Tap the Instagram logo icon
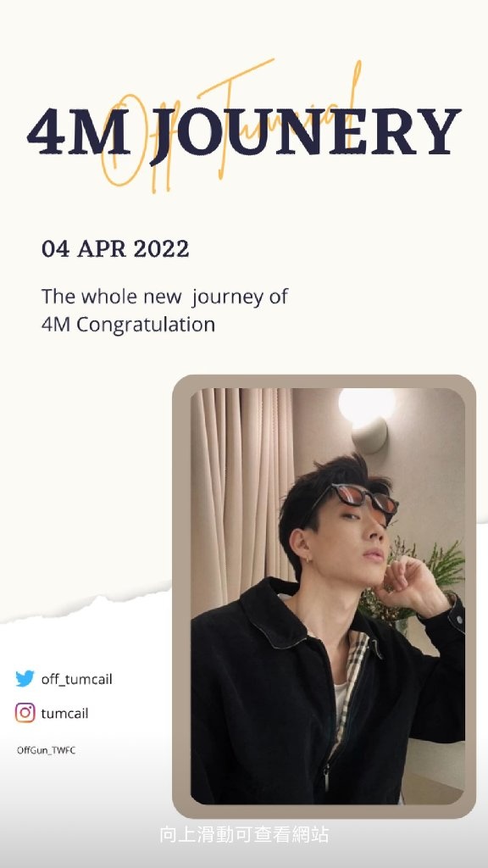The width and height of the screenshot is (488, 868). click(25, 713)
